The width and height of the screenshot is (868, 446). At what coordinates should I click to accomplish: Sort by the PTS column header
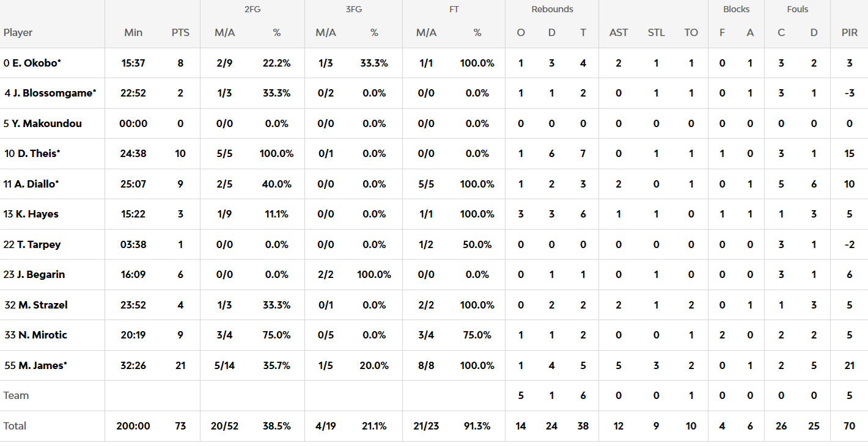[180, 32]
